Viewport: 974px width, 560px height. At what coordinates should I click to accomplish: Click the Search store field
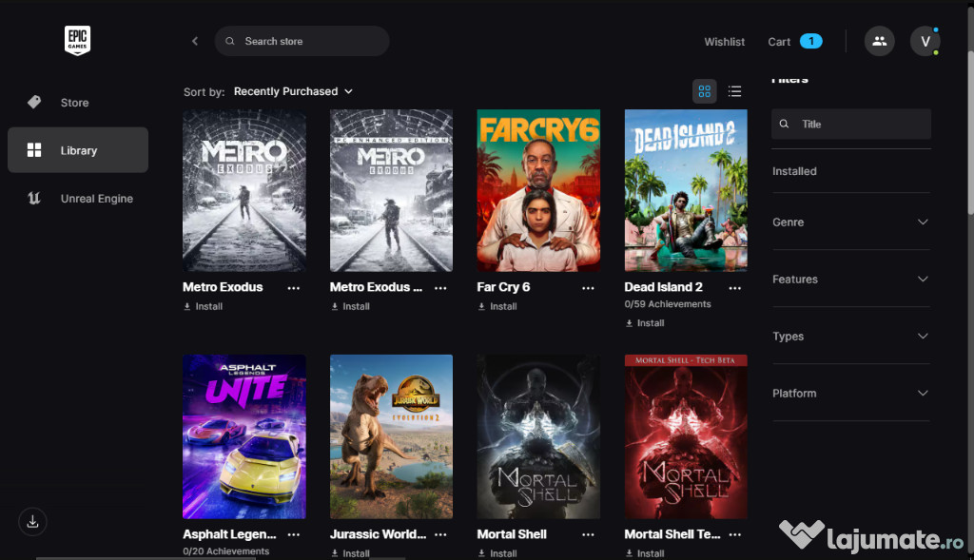pos(302,41)
